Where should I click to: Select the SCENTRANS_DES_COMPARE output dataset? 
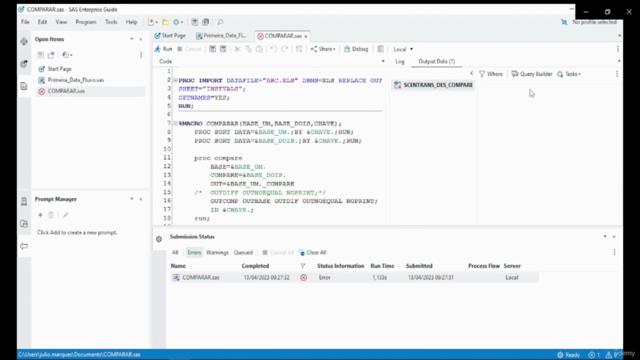[433, 85]
